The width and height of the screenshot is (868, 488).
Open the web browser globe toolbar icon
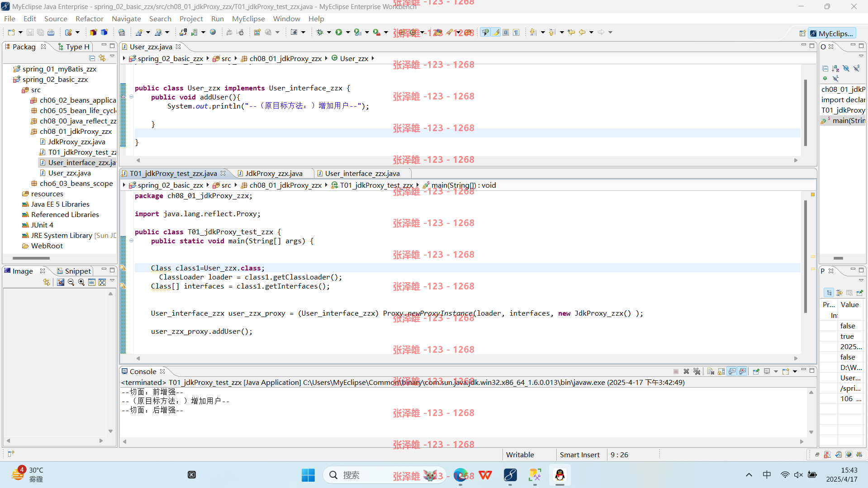[x=213, y=32]
